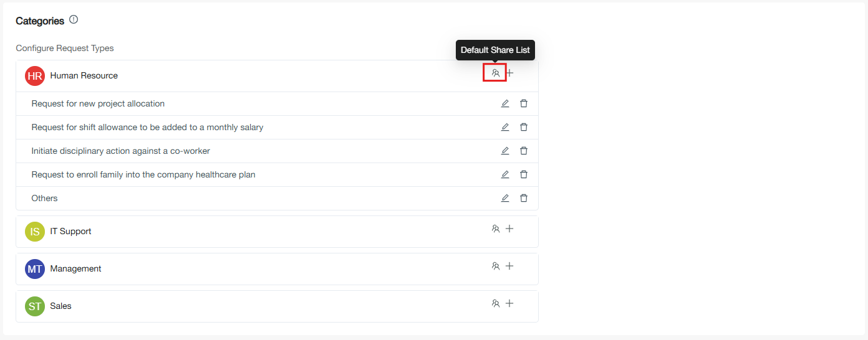The width and height of the screenshot is (868, 340).
Task: Add request type to IT Support
Action: coord(509,229)
